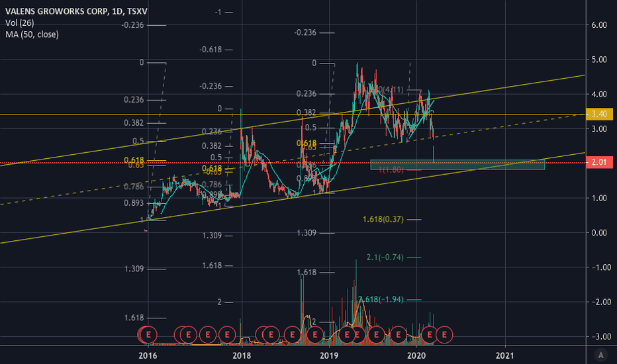Click the 0.00 price axis label
Viewport: 617px width, 364px height.
coord(599,233)
